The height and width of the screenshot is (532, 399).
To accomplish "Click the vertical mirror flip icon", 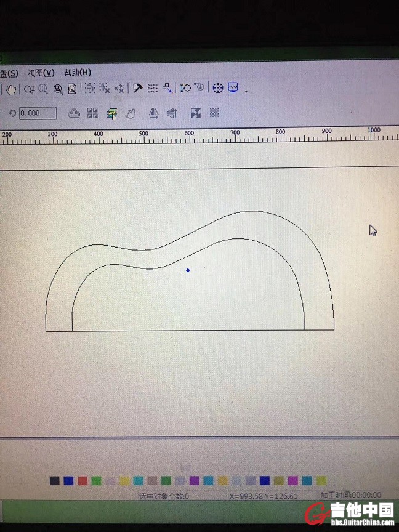I will pyautogui.click(x=172, y=113).
